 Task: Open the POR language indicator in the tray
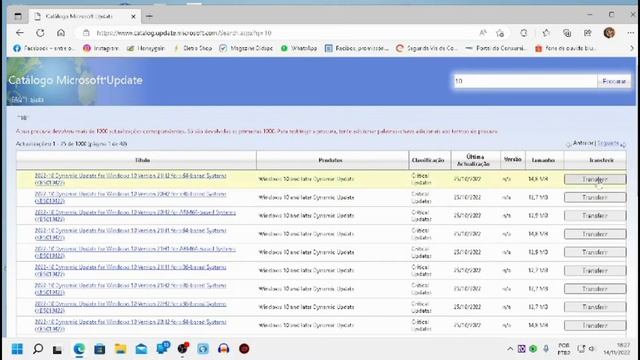(564, 349)
